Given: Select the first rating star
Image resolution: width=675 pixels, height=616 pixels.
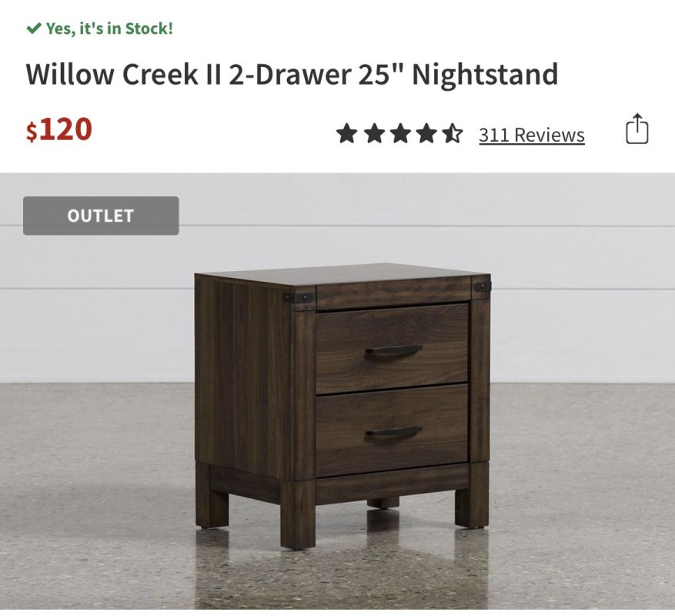Looking at the screenshot, I should coord(347,133).
